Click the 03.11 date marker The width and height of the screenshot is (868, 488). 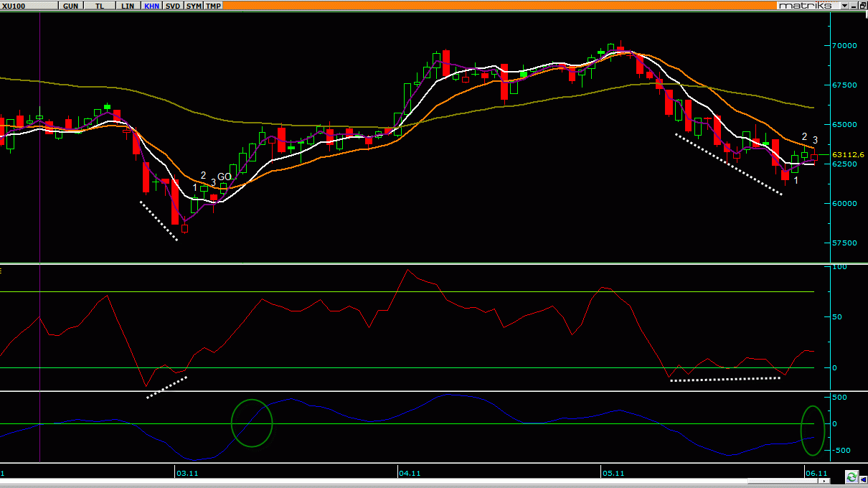(x=187, y=473)
